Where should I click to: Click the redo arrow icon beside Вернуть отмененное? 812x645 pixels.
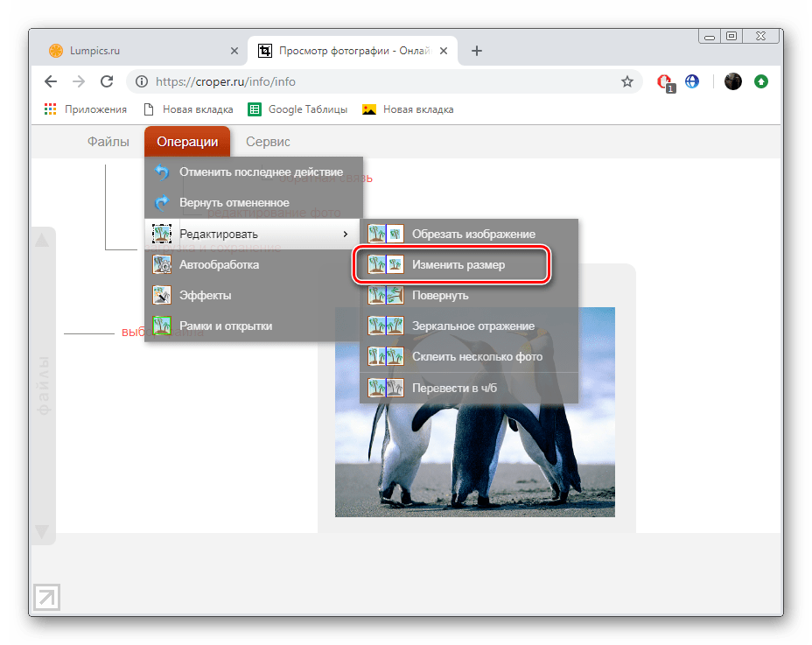click(162, 202)
